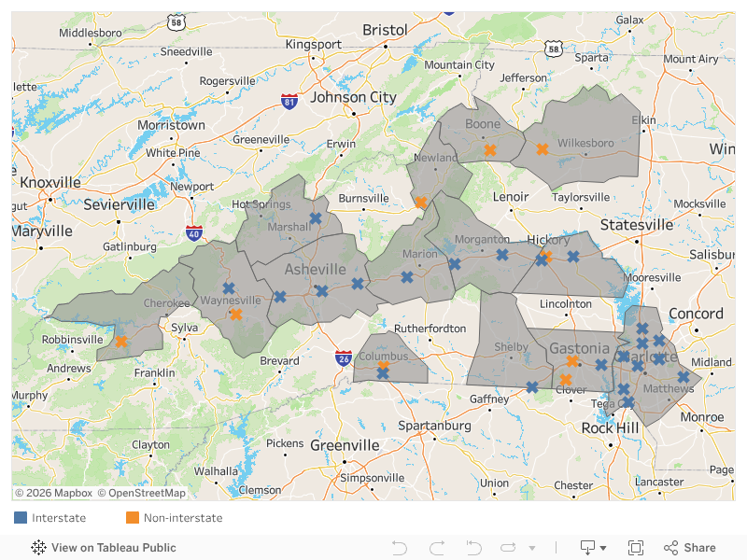Click the blue marker near Marshall

(315, 217)
